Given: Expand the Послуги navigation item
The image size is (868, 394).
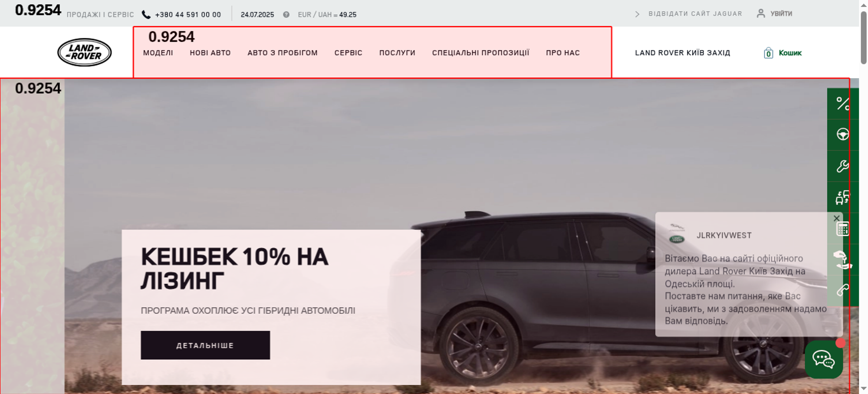Looking at the screenshot, I should 397,53.
